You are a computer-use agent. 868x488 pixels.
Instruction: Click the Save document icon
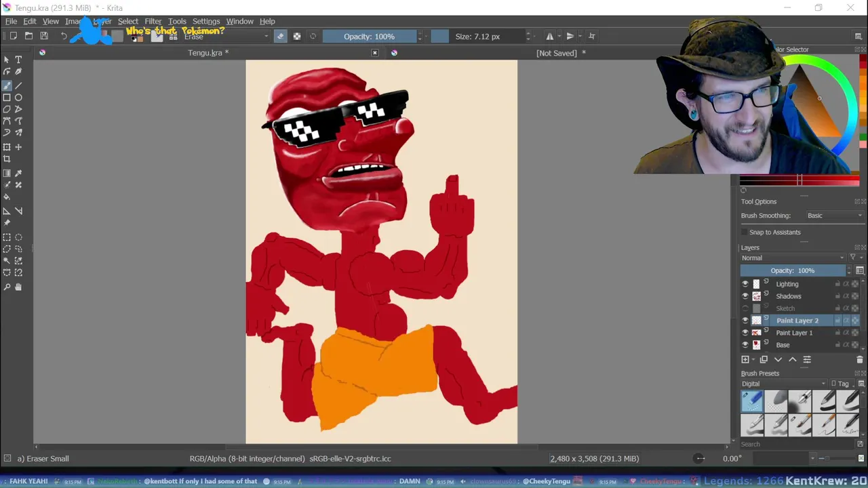click(44, 36)
